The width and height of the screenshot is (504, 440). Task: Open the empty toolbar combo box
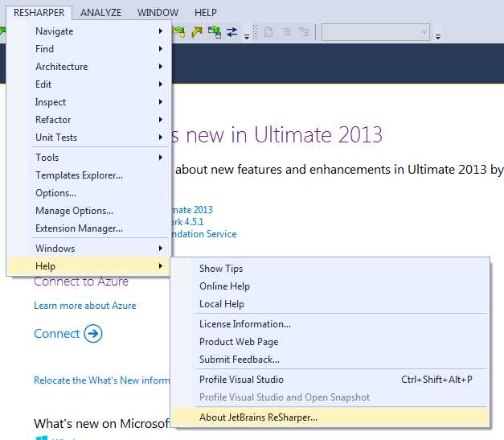[375, 32]
